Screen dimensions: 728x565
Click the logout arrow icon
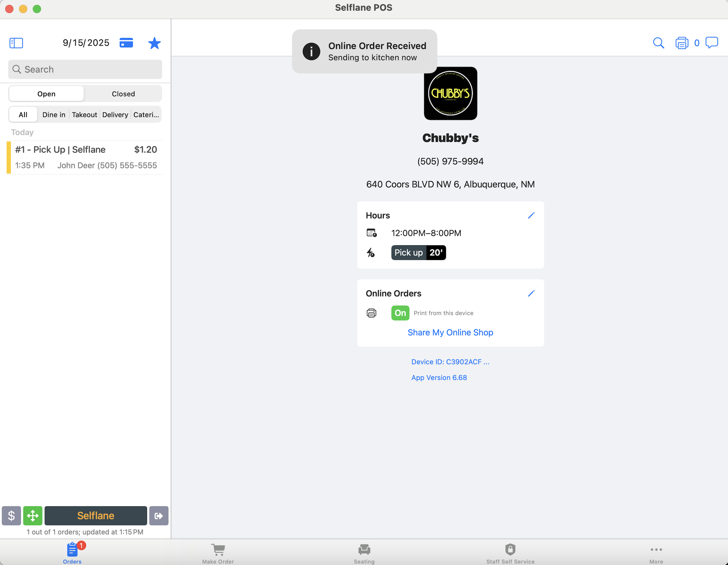click(x=159, y=515)
